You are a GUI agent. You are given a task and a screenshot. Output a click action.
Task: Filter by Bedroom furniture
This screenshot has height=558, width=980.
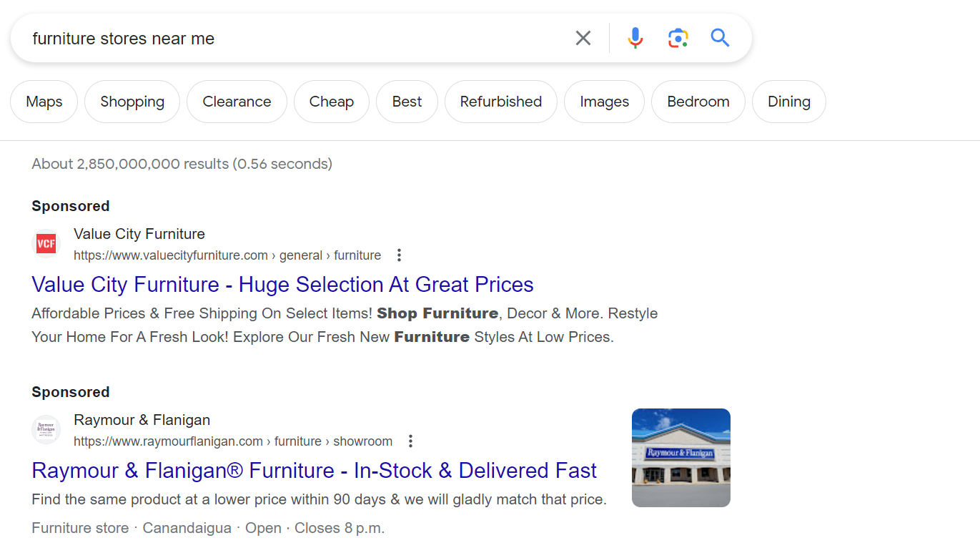coord(698,102)
